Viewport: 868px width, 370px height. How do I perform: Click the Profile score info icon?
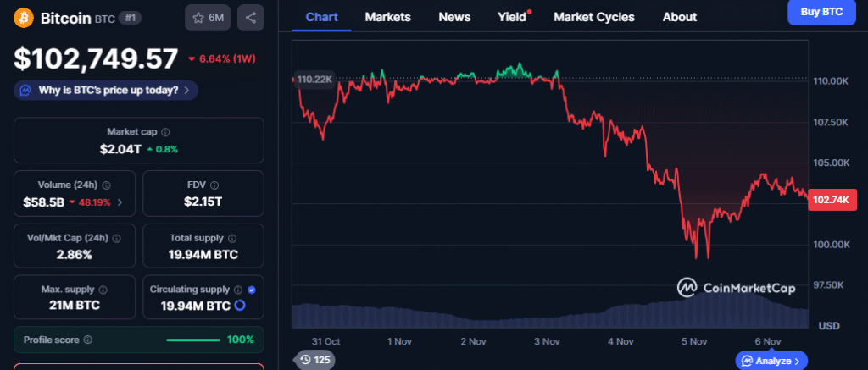(88, 340)
